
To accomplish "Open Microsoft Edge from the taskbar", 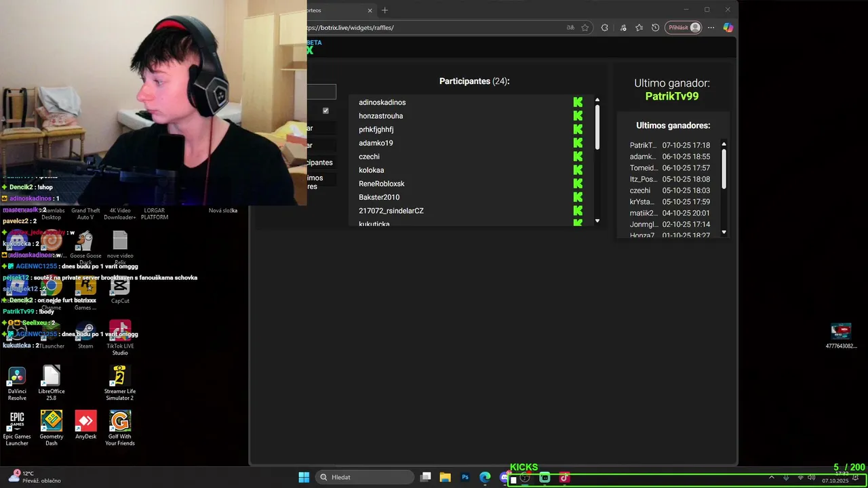I will pos(485,477).
